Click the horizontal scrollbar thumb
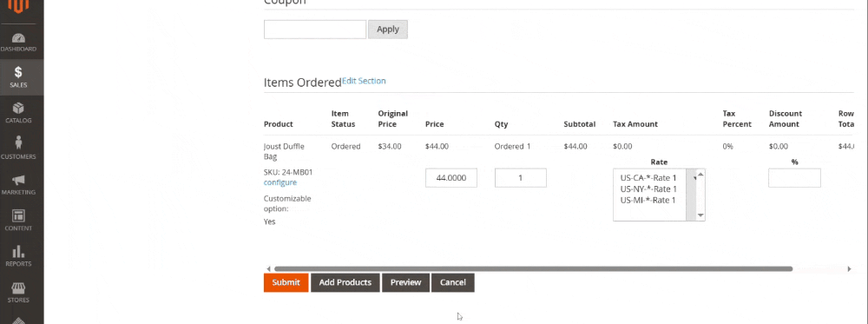The image size is (868, 324). click(533, 269)
